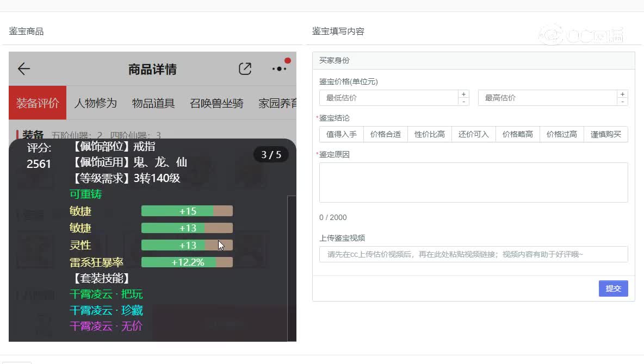Switch to the 人物修为 tab
Viewport: 644px width, 364px height.
pos(95,103)
